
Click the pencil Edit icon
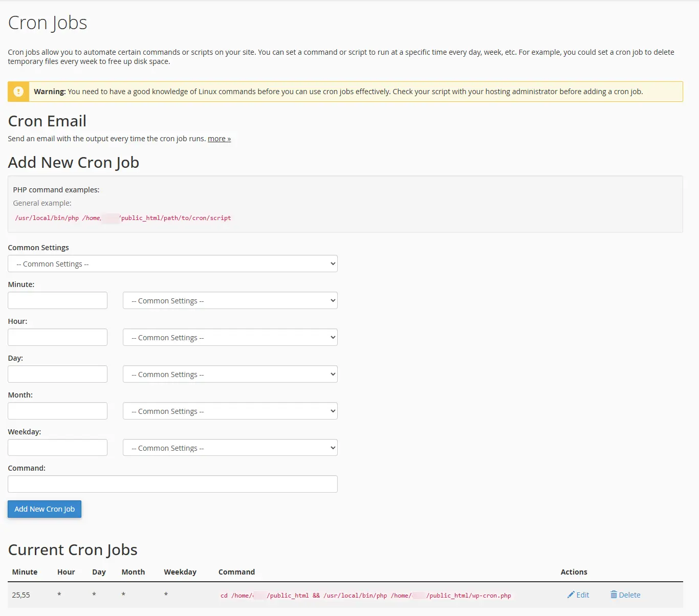tap(571, 595)
